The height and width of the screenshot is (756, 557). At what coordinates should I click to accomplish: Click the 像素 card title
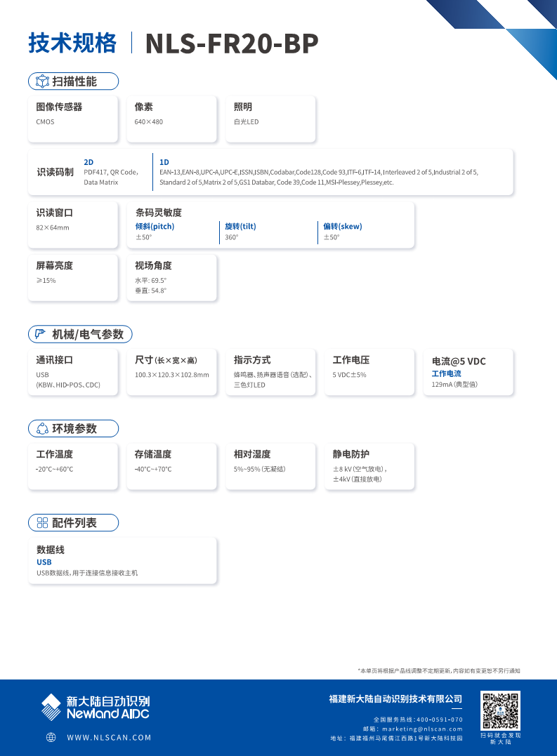144,107
